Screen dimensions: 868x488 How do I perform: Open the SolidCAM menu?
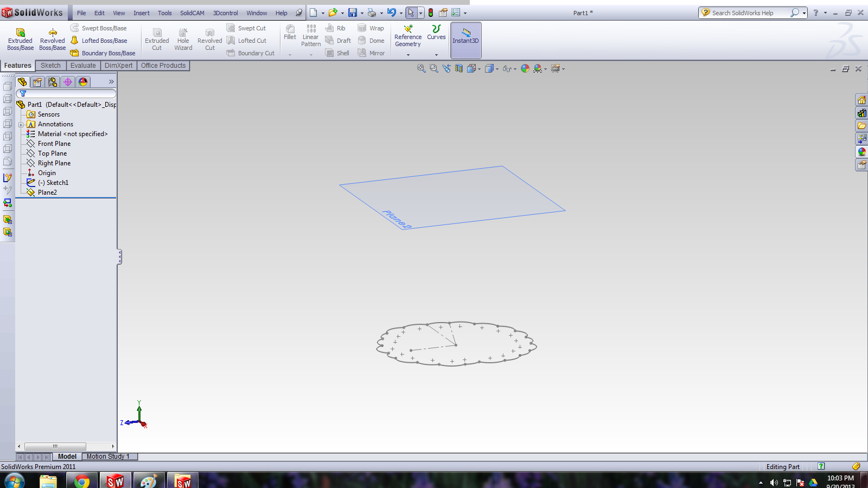click(192, 13)
